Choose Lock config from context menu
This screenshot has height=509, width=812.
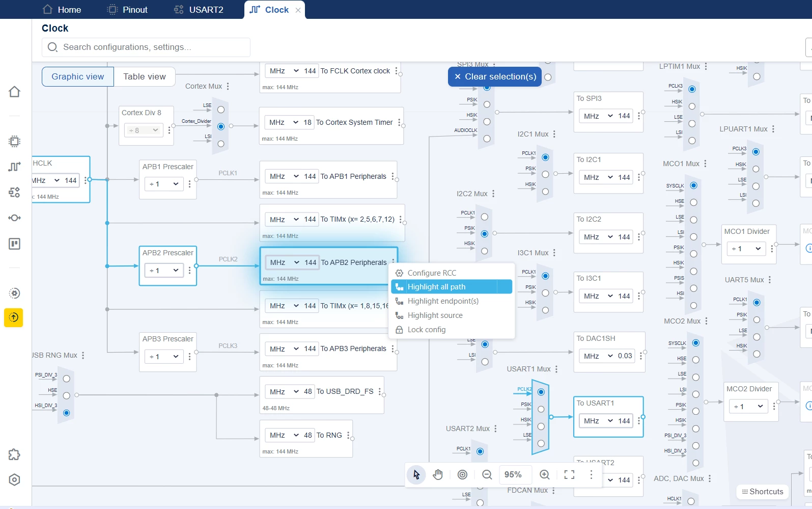(x=452, y=330)
